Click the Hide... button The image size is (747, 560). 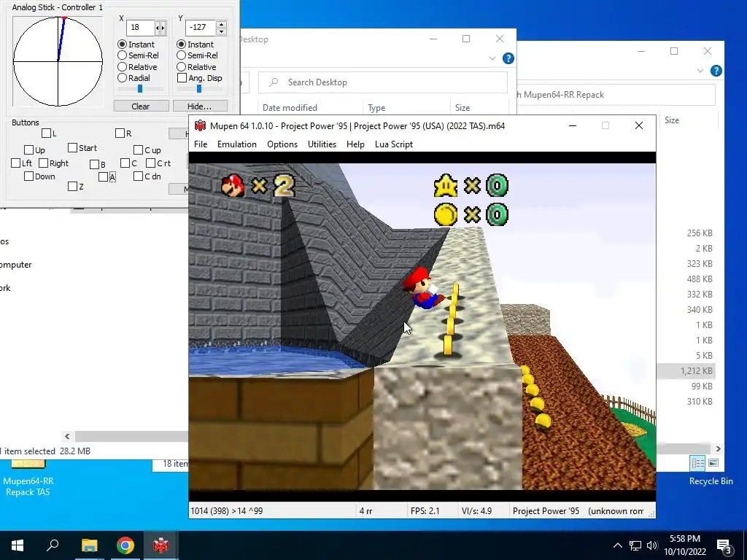(200, 106)
